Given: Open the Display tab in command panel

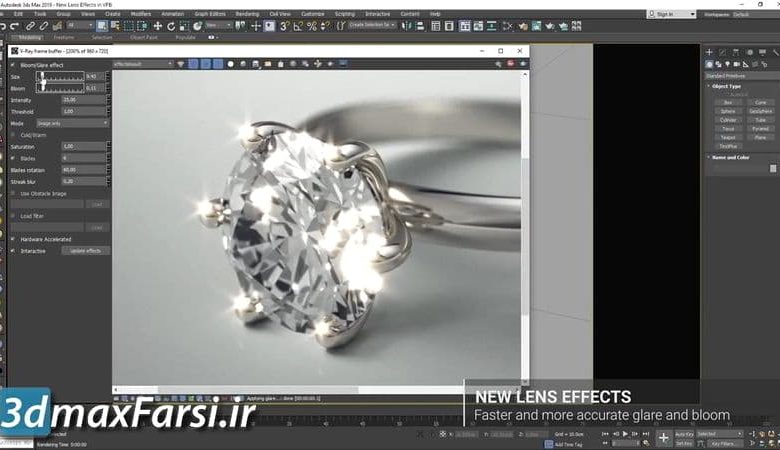Looking at the screenshot, I should click(763, 52).
